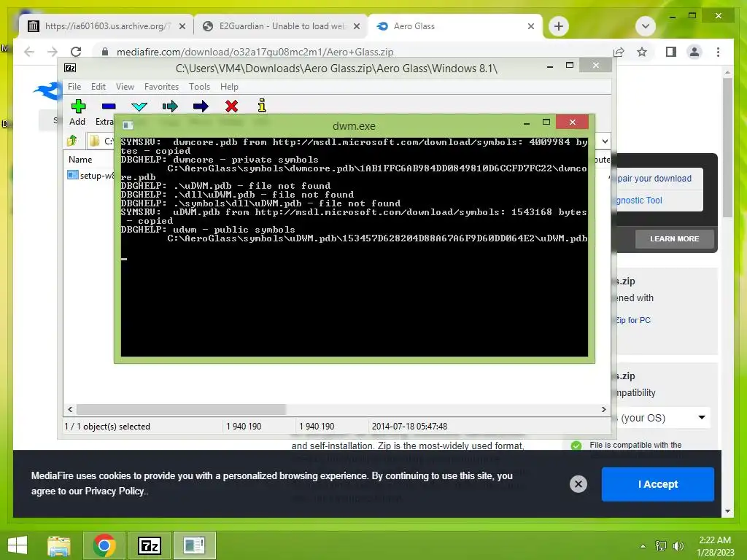Reload the MediaFire page
Screen dimensions: 747x560
(x=76, y=52)
